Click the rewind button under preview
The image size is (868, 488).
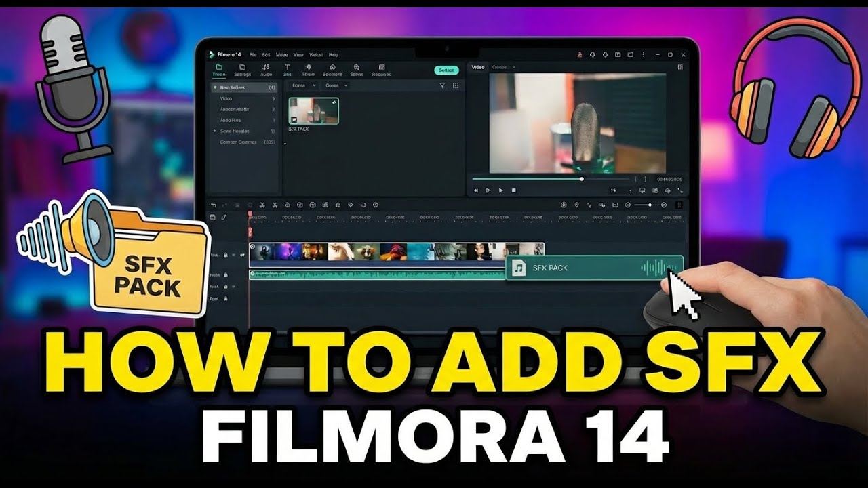[x=476, y=190]
